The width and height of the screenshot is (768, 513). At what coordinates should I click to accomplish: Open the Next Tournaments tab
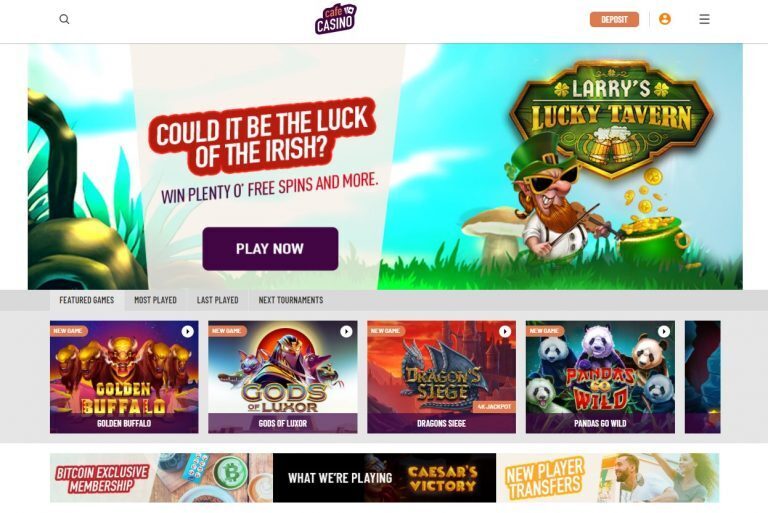coord(291,300)
